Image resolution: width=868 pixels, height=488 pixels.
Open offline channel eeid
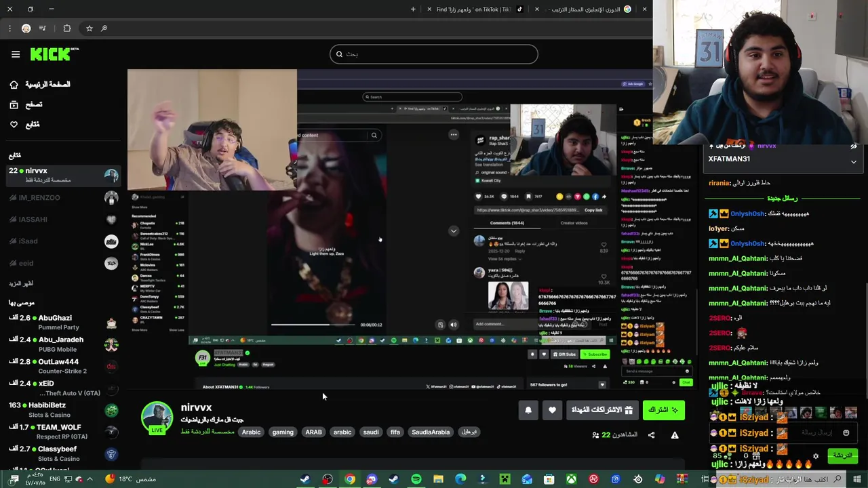tap(62, 263)
